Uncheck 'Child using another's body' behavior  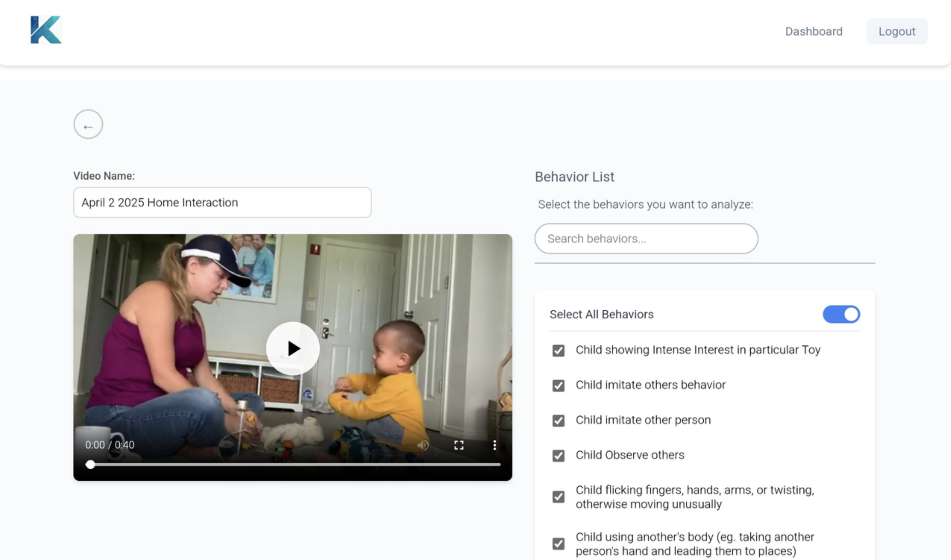(x=558, y=543)
